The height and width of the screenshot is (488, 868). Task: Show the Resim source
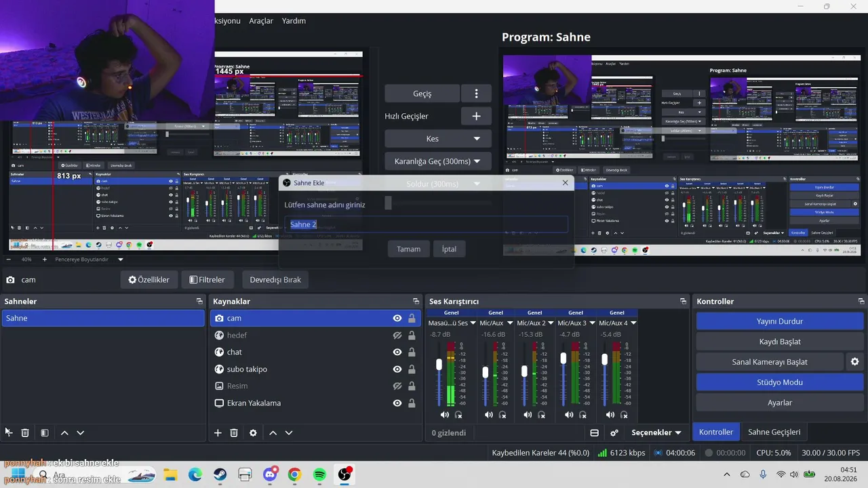(397, 386)
